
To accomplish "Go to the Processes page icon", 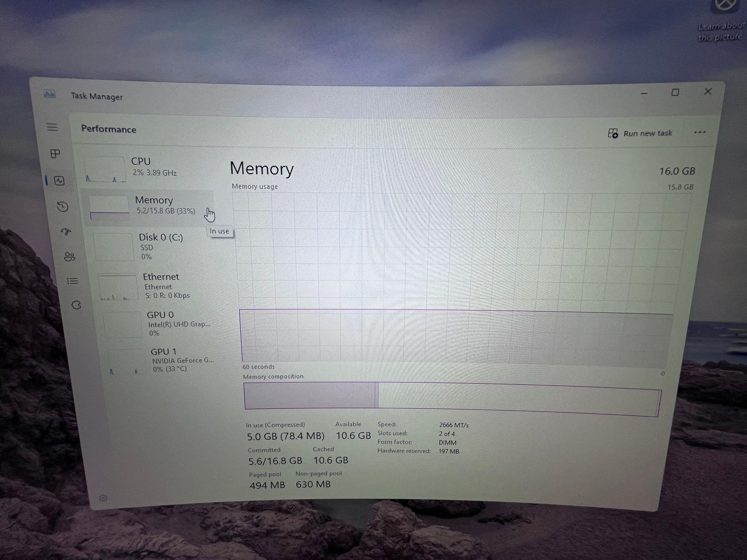I will (x=55, y=153).
